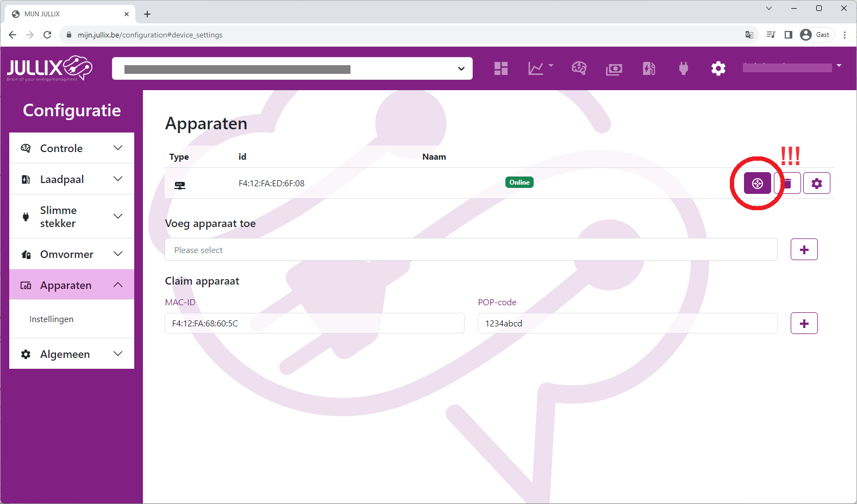Screen dimensions: 857x504
Task: View site info lock icon
Action: point(68,35)
